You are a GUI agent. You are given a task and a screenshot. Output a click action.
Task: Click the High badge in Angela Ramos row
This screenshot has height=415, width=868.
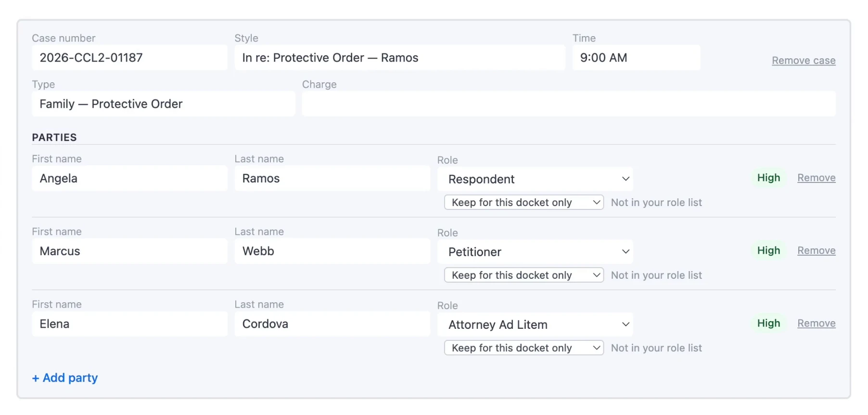tap(768, 178)
